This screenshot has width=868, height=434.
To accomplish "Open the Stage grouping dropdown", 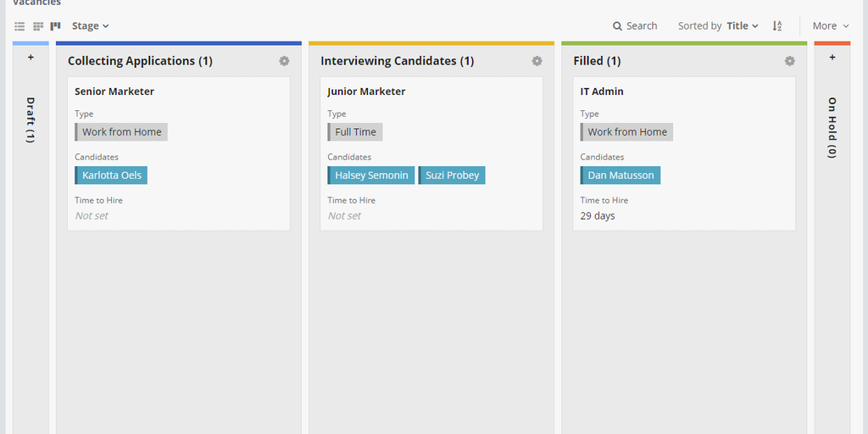I will coord(90,26).
